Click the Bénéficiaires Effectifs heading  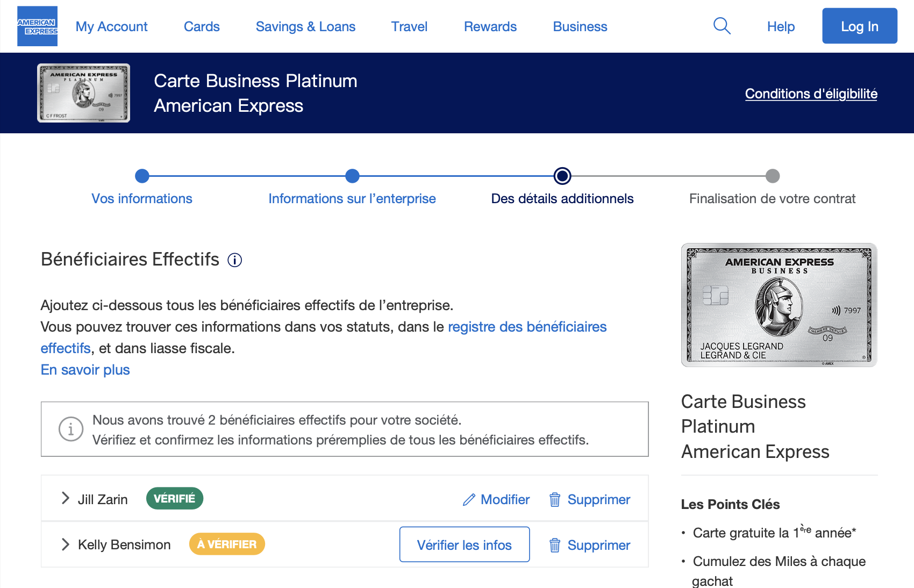coord(130,259)
